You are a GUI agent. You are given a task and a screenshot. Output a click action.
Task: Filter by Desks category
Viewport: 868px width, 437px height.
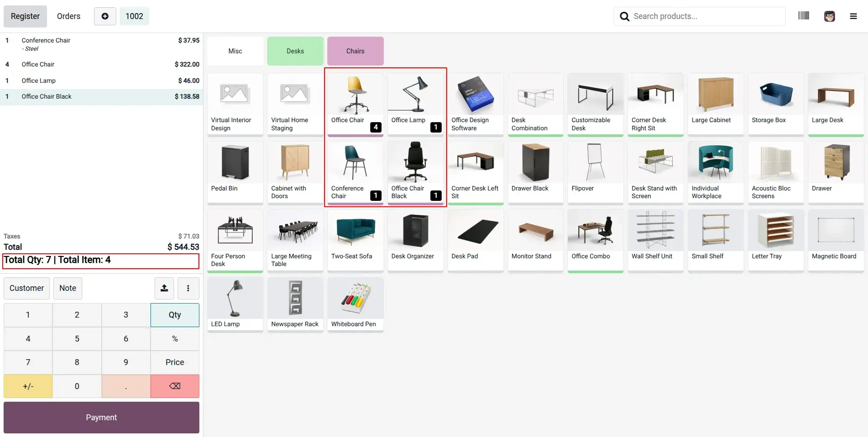(x=295, y=51)
